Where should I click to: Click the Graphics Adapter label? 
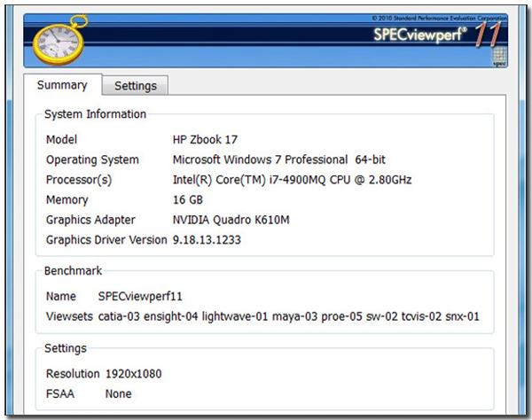point(90,220)
